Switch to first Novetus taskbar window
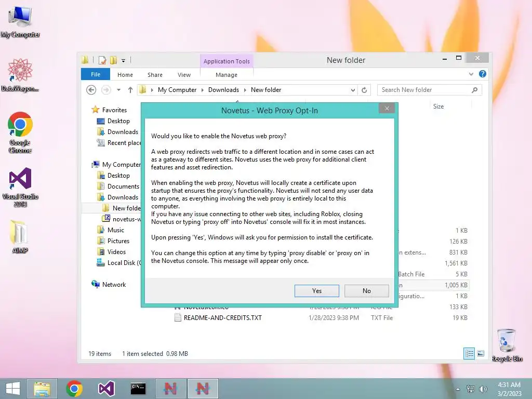532x399 pixels. tap(170, 389)
